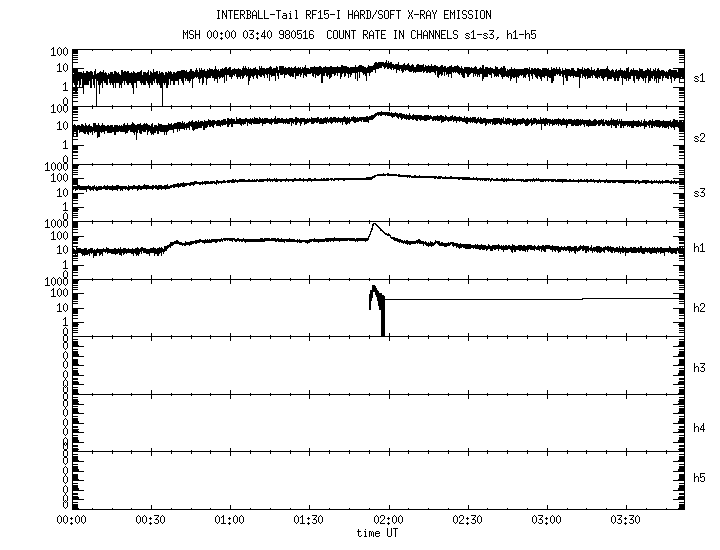Click the 00:30 time axis tick label
Screen dimensions: 720x550
click(149, 521)
